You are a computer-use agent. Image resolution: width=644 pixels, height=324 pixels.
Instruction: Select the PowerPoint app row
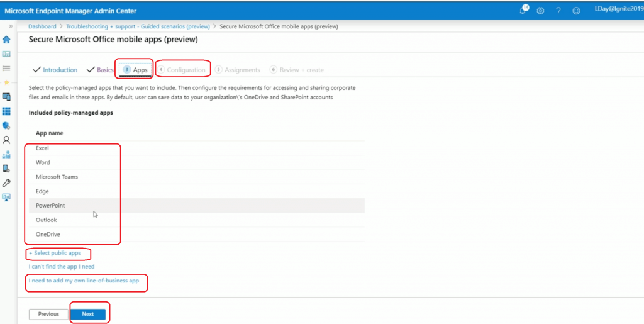click(197, 206)
